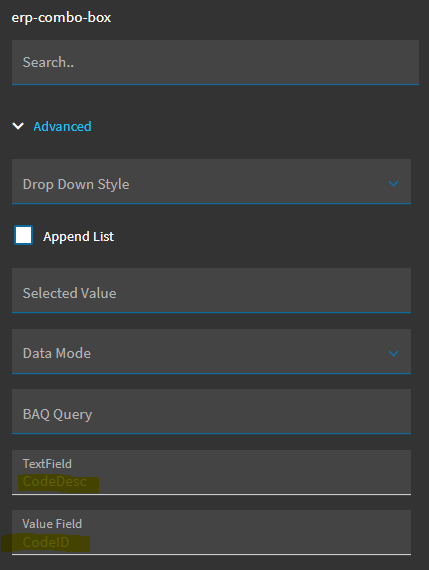This screenshot has width=429, height=570.
Task: Click the Value Field input with CodeID
Action: click(x=211, y=532)
